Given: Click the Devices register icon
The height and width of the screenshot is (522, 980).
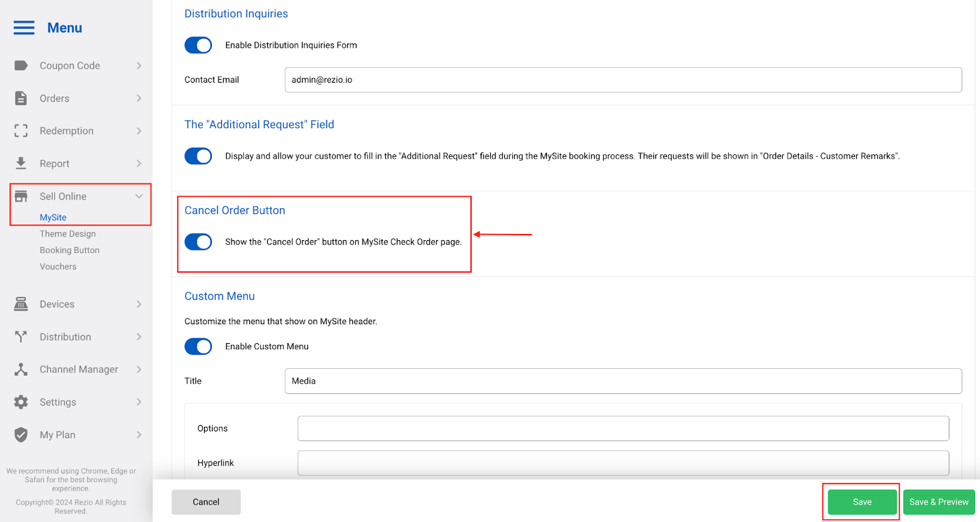Looking at the screenshot, I should (x=21, y=304).
